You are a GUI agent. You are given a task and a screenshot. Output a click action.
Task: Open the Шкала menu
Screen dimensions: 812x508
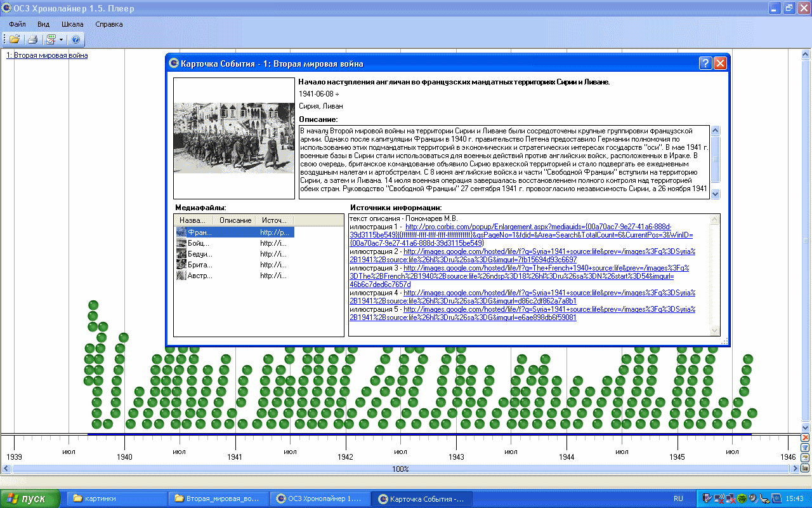pos(72,24)
